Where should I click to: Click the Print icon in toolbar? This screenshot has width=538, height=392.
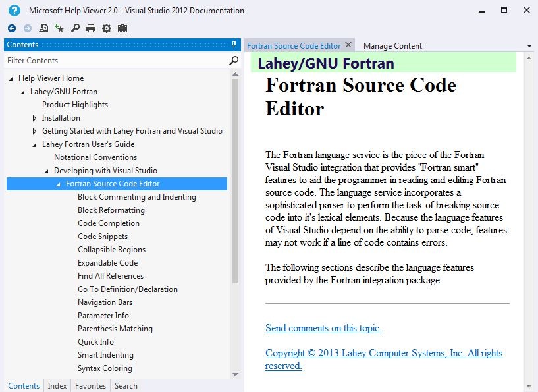(x=91, y=28)
